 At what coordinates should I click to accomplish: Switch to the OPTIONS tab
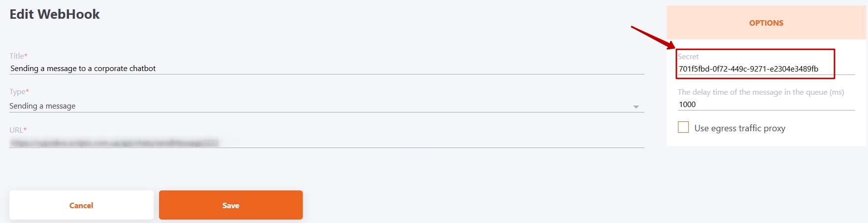click(x=766, y=23)
